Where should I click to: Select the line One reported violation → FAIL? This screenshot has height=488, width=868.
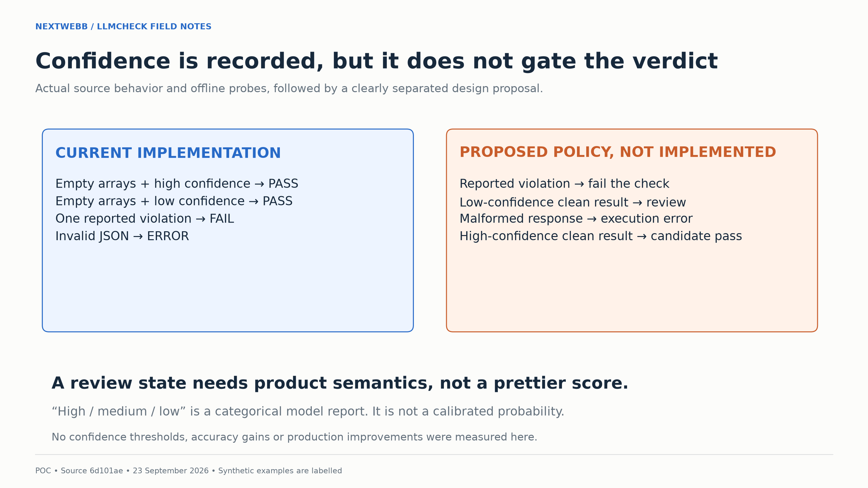point(145,218)
